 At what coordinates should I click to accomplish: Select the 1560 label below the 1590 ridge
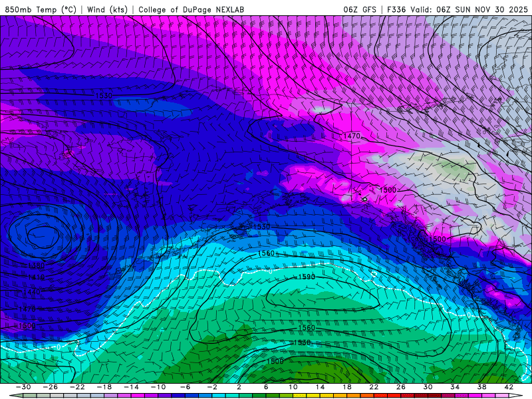tap(307, 328)
